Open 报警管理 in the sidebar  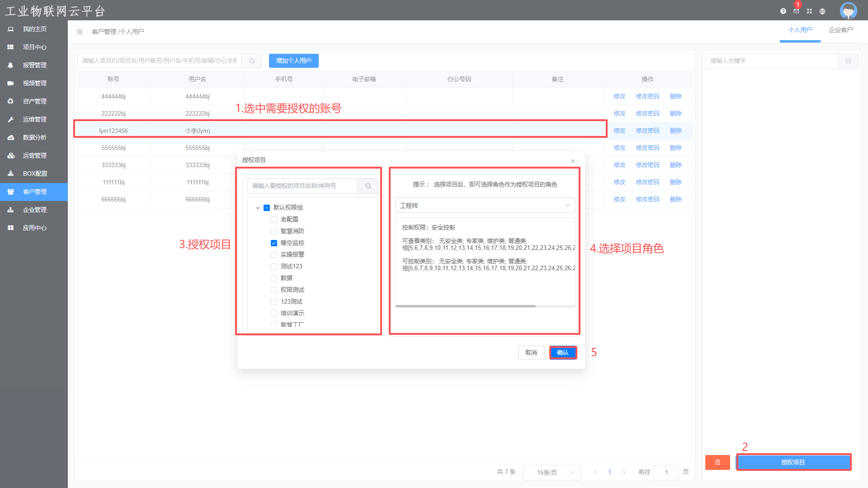[x=34, y=65]
